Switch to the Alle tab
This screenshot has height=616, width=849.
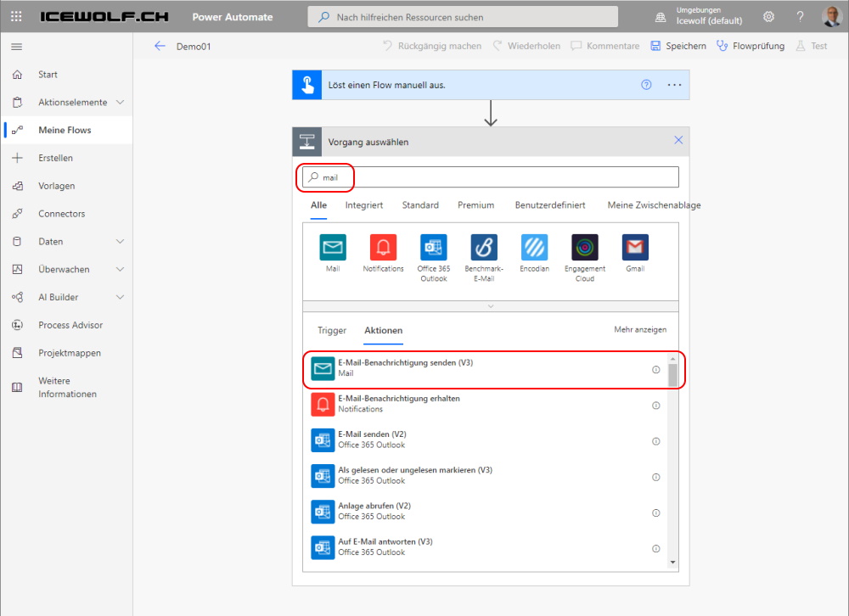(x=318, y=205)
